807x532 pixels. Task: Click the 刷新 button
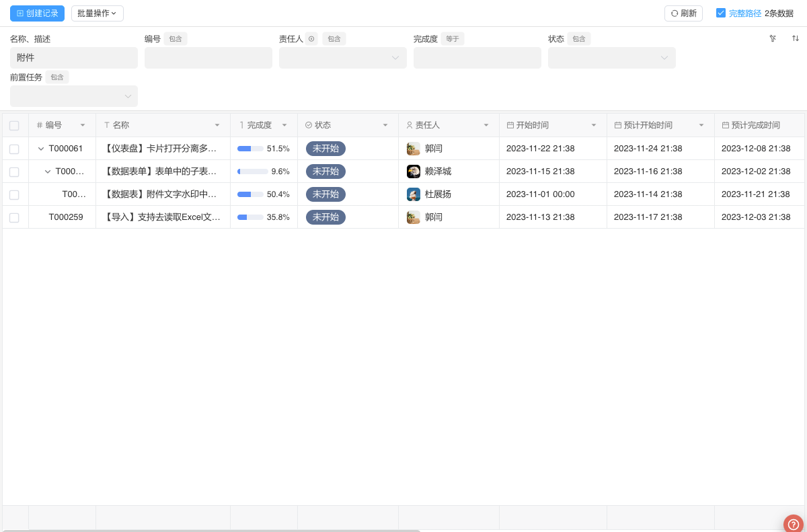[683, 13]
